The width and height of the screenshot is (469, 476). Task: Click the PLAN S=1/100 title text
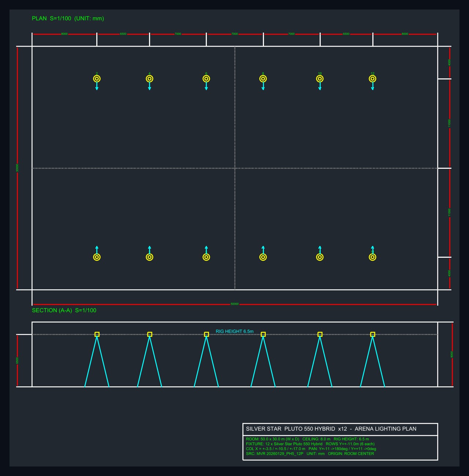[x=68, y=18]
